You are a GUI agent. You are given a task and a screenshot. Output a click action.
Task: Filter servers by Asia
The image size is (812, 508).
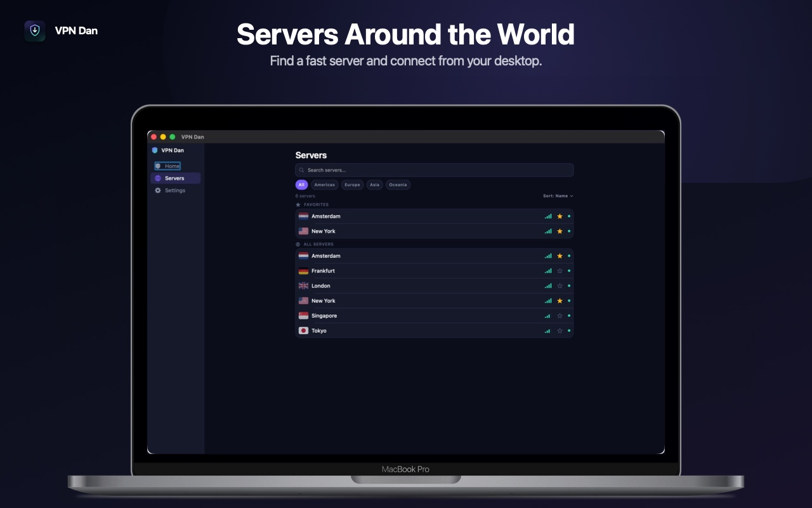pos(375,185)
